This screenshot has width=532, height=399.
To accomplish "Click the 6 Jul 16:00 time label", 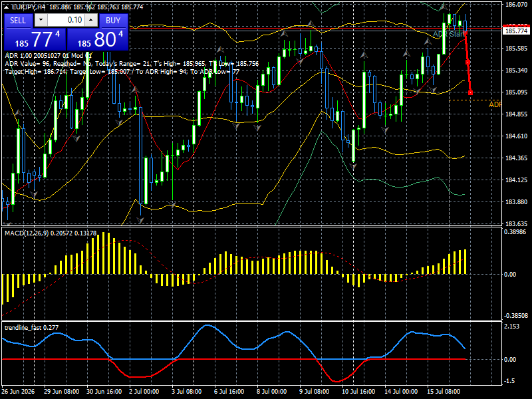I will tap(229, 391).
